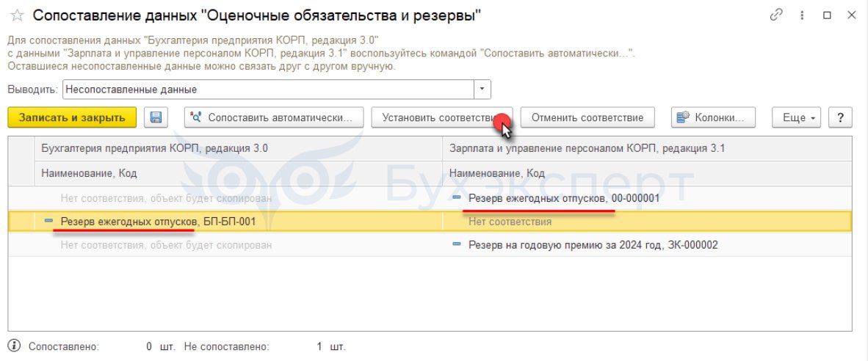Click the Установить соответствие button

[x=441, y=117]
